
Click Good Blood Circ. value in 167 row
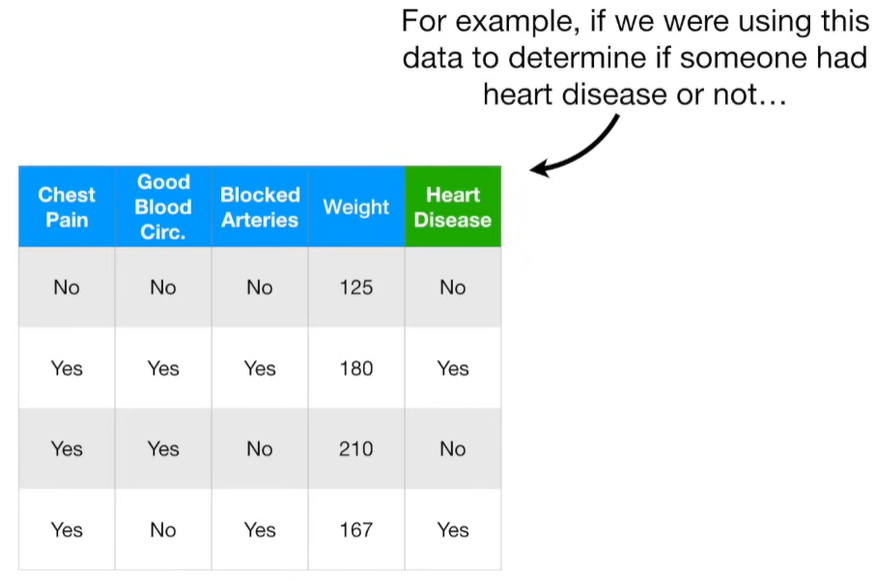(x=163, y=530)
